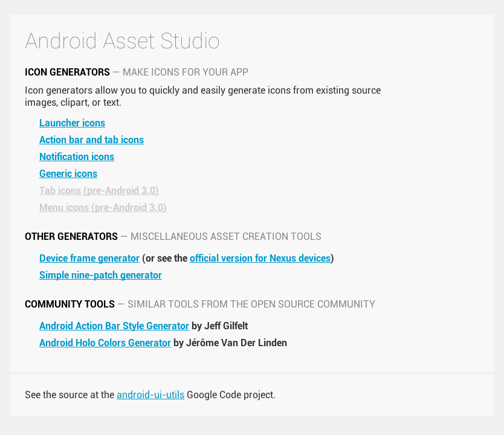Open the Generic icons generator
The width and height of the screenshot is (504, 435).
point(68,173)
